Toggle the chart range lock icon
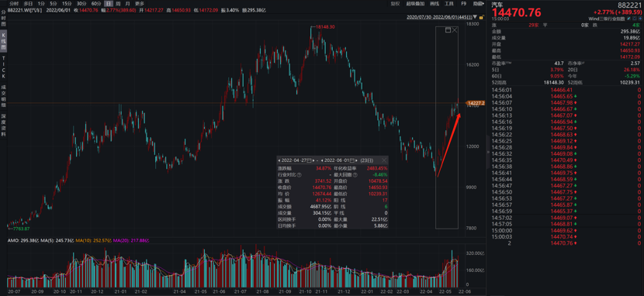 click(481, 17)
